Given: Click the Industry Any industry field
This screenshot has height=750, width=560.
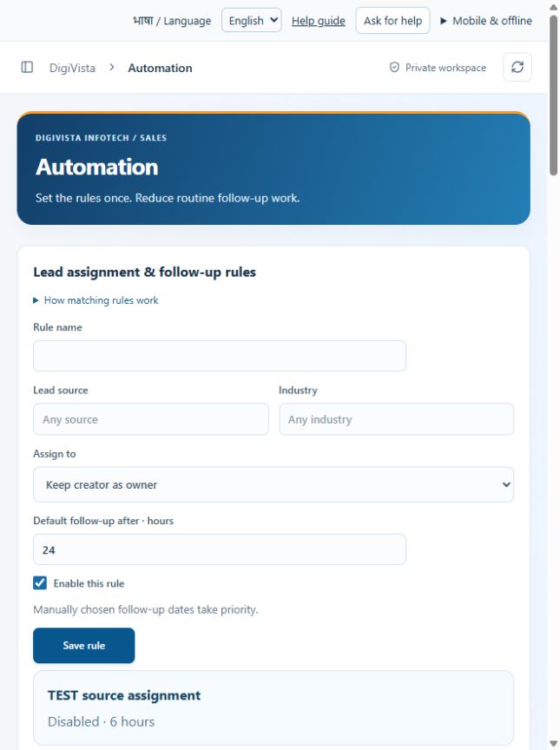Looking at the screenshot, I should point(397,419).
